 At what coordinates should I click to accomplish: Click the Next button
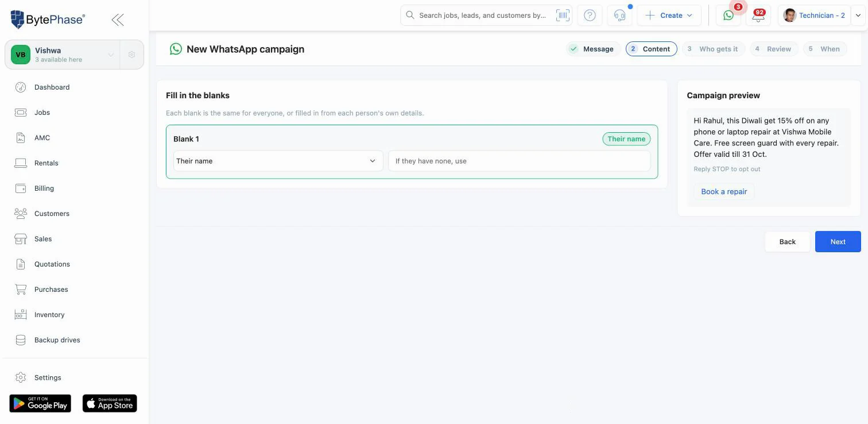[838, 242]
